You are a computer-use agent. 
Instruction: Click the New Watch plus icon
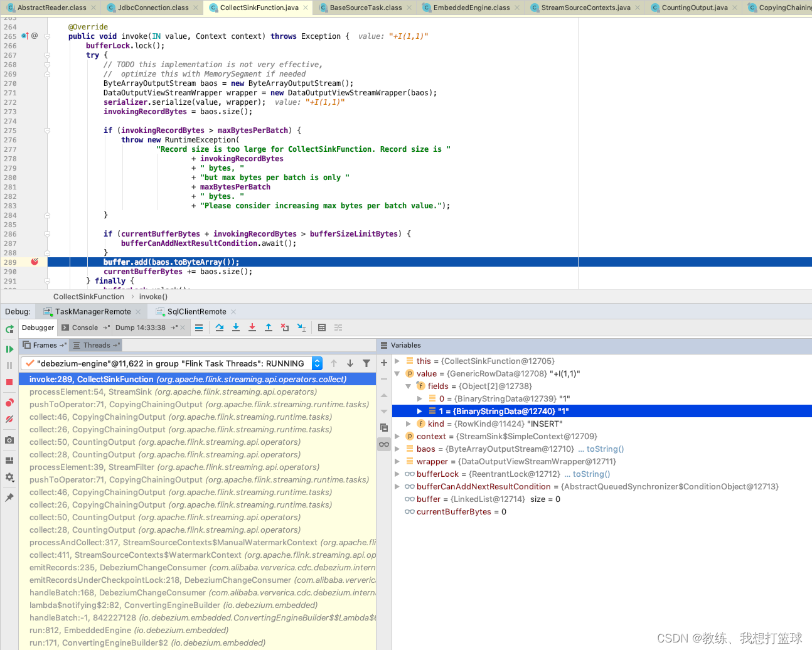pos(384,363)
